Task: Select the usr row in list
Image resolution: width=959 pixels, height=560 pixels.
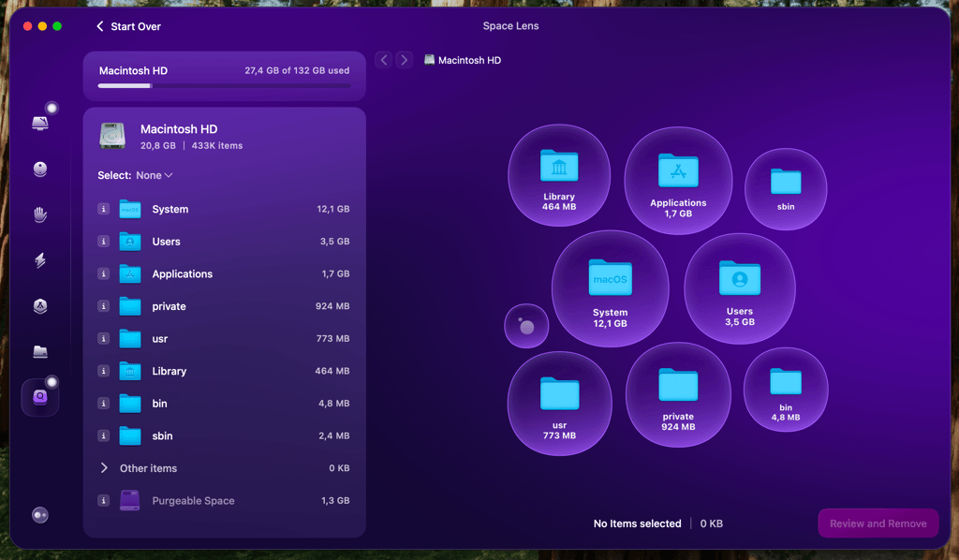Action: click(225, 339)
